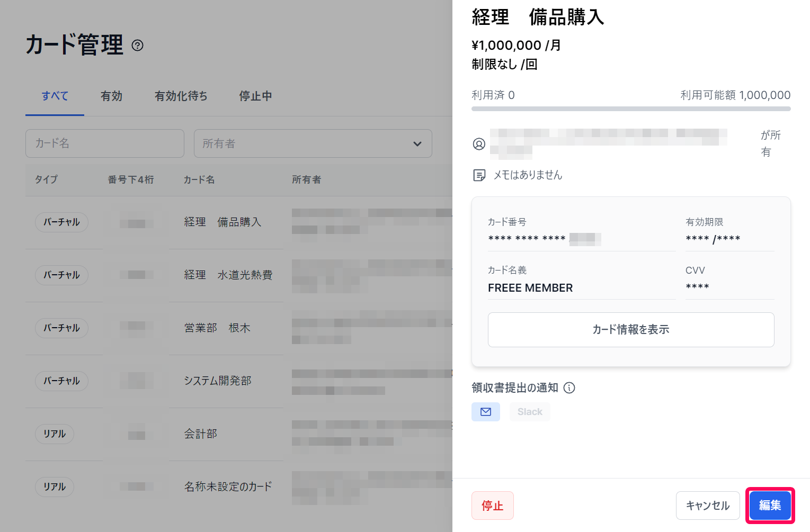Open the 所有者 filter dropdown
The image size is (810, 532).
tap(313, 143)
